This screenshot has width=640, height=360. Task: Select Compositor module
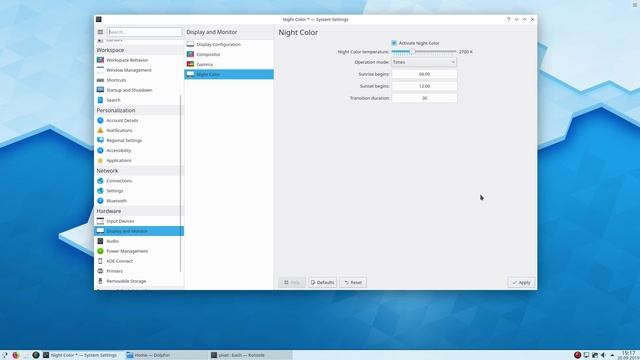point(229,54)
